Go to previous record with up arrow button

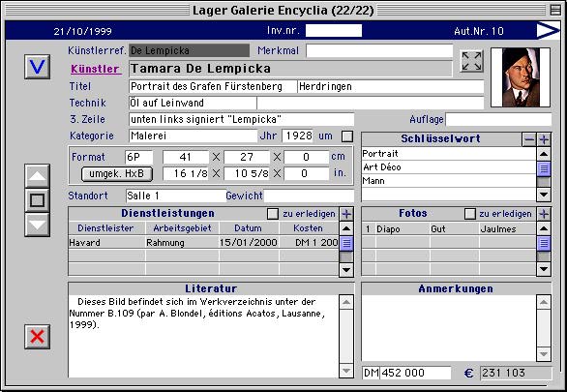click(x=37, y=176)
